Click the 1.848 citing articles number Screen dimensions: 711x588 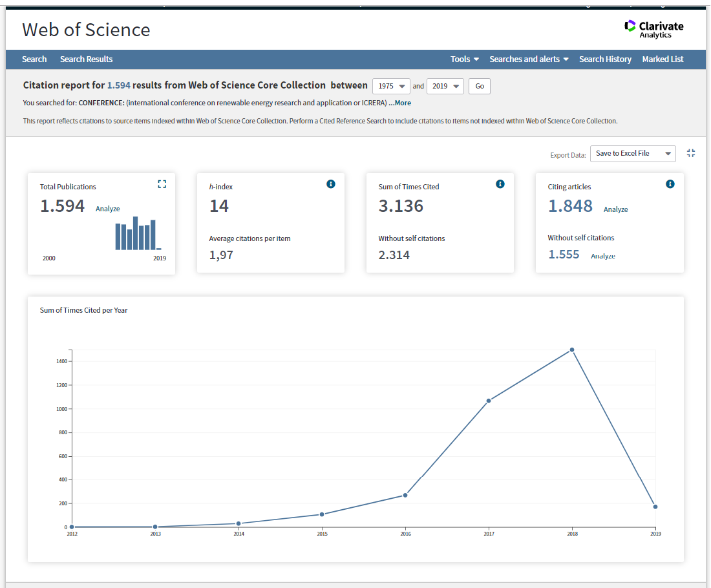coord(571,206)
